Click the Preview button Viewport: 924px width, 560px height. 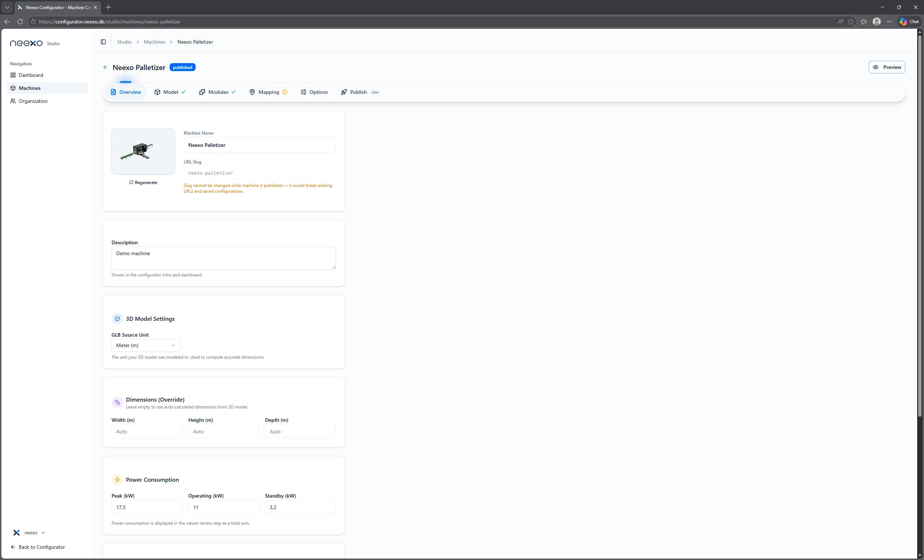click(887, 67)
